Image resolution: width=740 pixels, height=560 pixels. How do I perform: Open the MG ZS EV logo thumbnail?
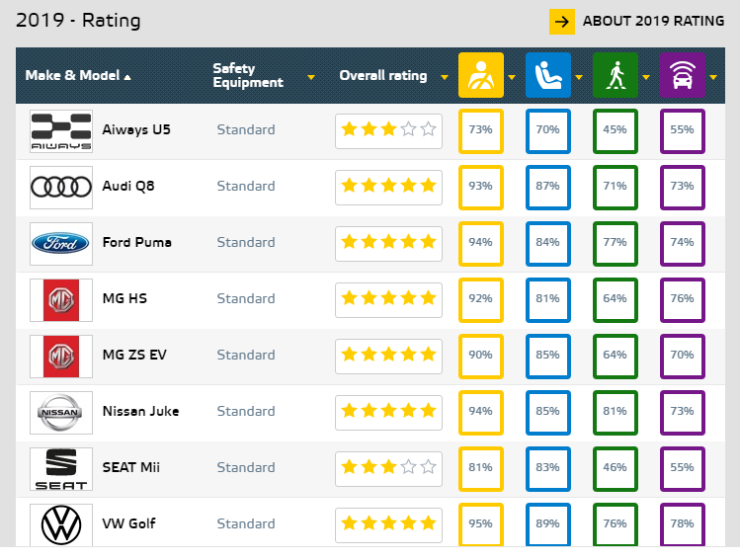tap(61, 357)
